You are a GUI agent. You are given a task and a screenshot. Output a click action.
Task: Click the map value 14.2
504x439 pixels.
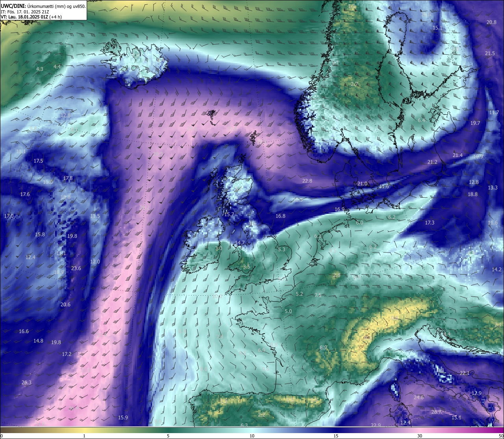click(497, 269)
